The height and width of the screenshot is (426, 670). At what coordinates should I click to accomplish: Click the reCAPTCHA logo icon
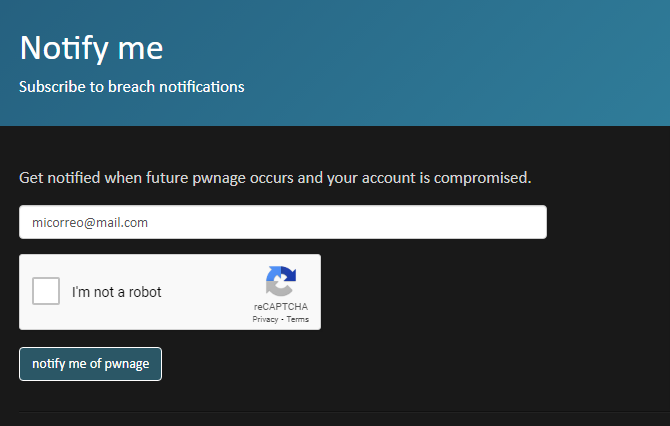tap(281, 281)
